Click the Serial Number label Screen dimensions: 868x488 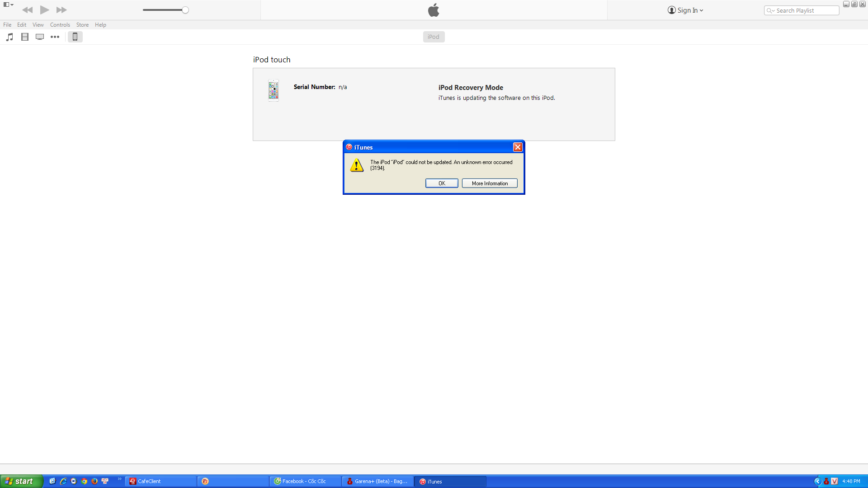click(x=314, y=87)
